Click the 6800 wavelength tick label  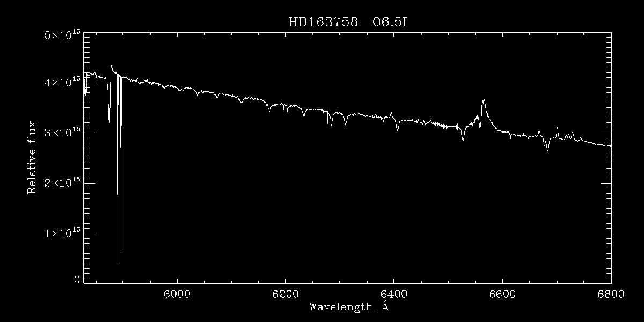[x=611, y=294]
